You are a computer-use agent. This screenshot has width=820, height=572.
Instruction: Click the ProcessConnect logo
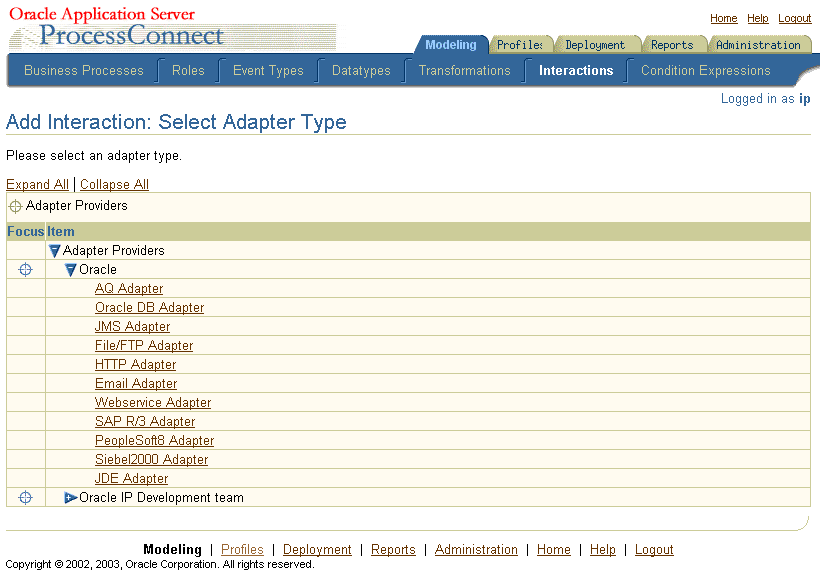pos(132,36)
